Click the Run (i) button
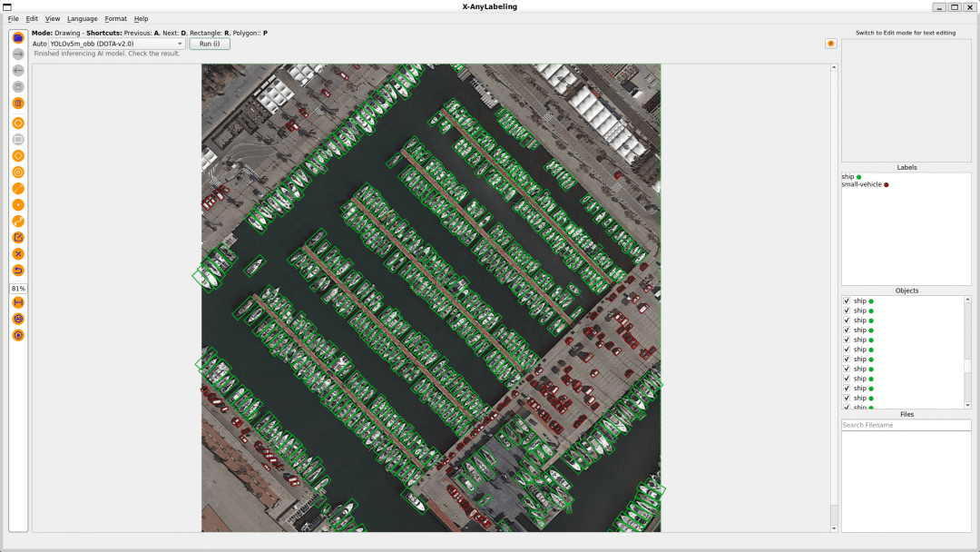Viewport: 980px width, 552px height. coord(210,44)
